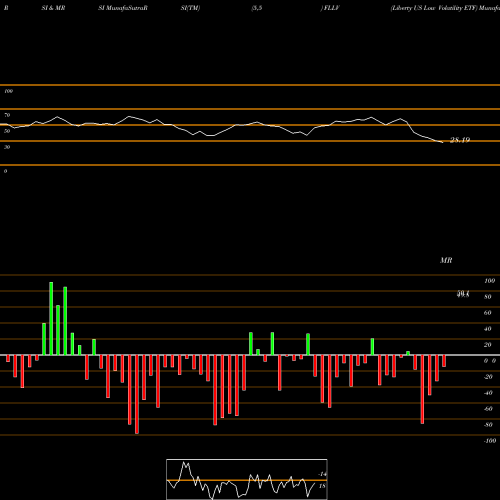Screen dimensions: 500x500
Task: Click the 70 label on RSI scale
Action: point(7,115)
